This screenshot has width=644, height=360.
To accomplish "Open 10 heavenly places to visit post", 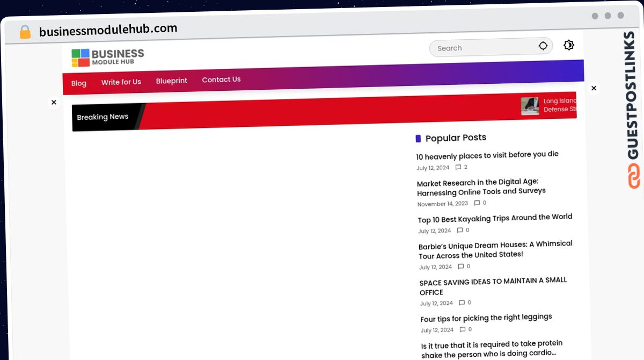I will (487, 155).
